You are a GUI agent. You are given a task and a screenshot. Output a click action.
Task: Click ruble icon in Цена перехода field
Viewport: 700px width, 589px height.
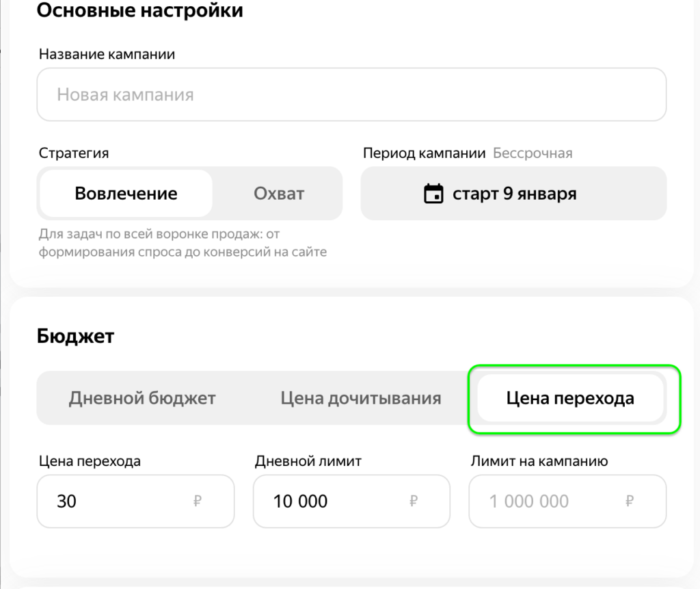(198, 501)
